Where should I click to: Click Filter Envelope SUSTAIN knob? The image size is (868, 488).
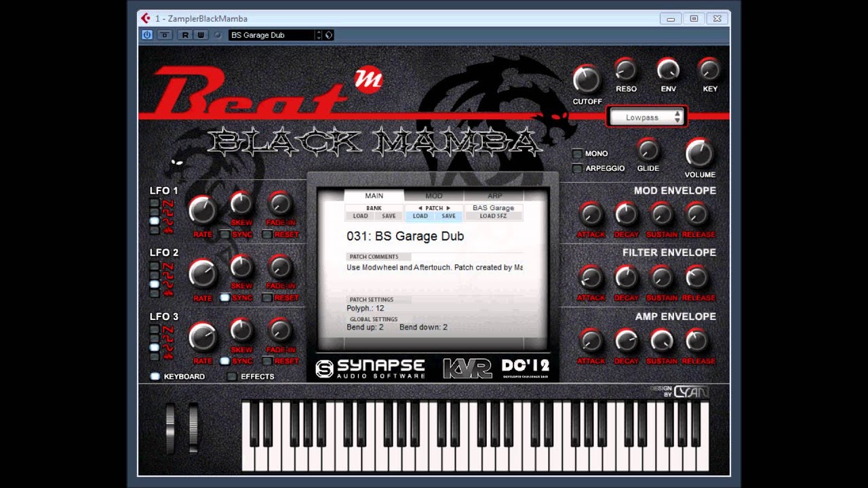[661, 277]
